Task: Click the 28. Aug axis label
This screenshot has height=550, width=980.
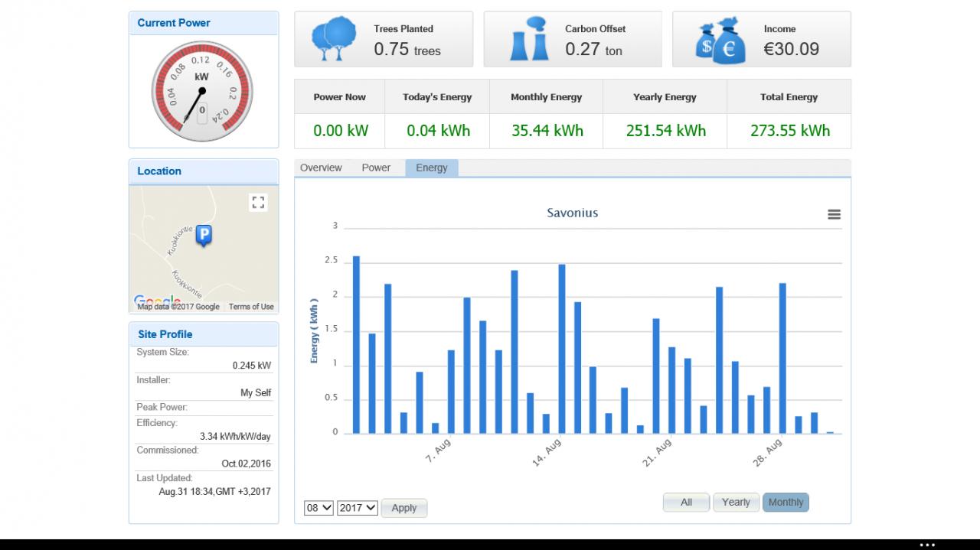Action: click(x=767, y=451)
